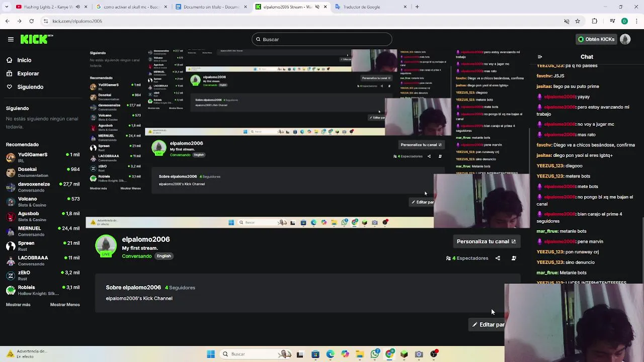Open Volcano recommended channel

[x=43, y=202]
